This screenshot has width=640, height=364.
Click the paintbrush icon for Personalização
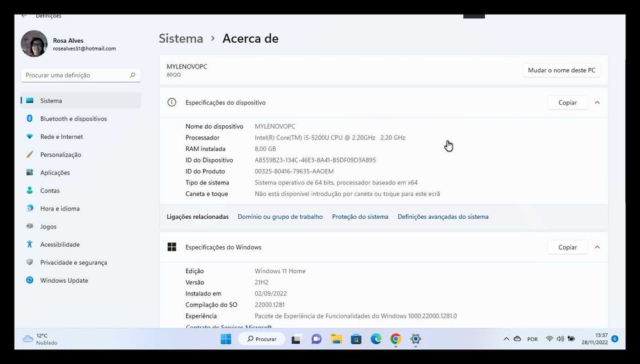[29, 154]
